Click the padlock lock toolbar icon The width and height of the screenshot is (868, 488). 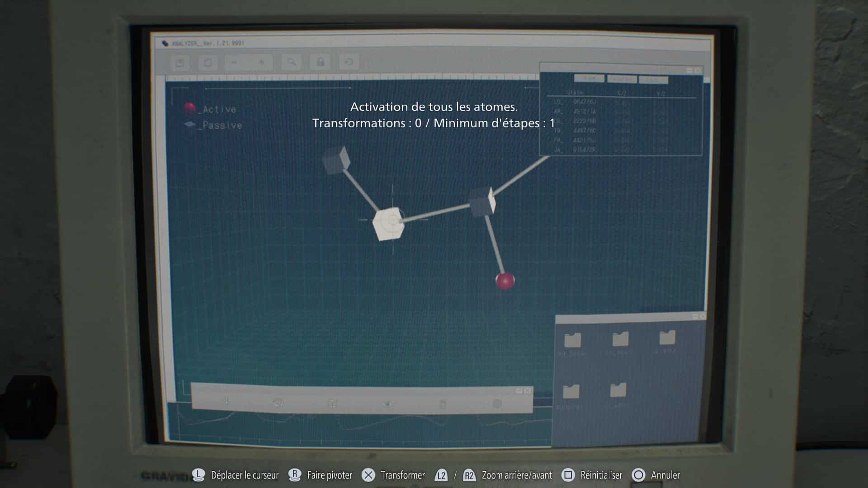tap(321, 62)
